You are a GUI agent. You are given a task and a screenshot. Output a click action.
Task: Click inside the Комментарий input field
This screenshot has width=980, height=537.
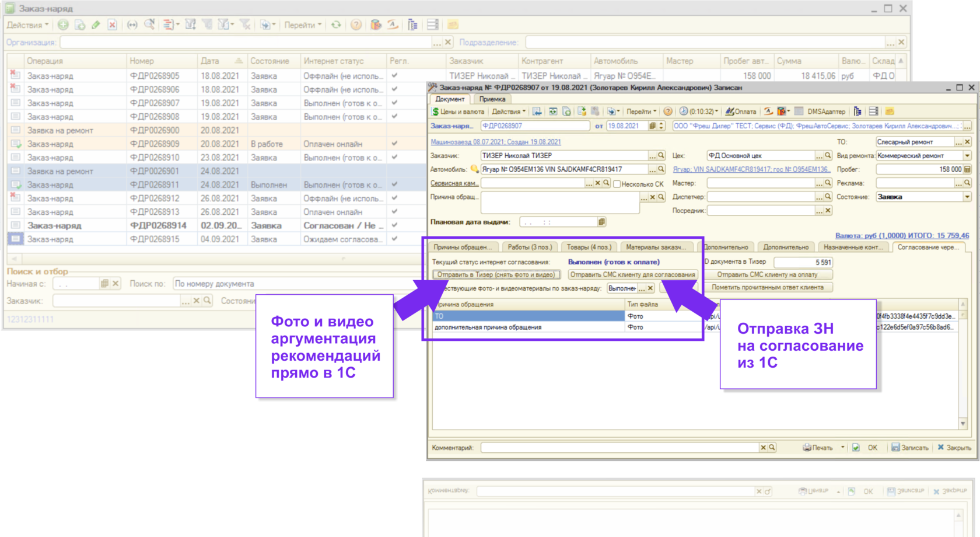620,448
